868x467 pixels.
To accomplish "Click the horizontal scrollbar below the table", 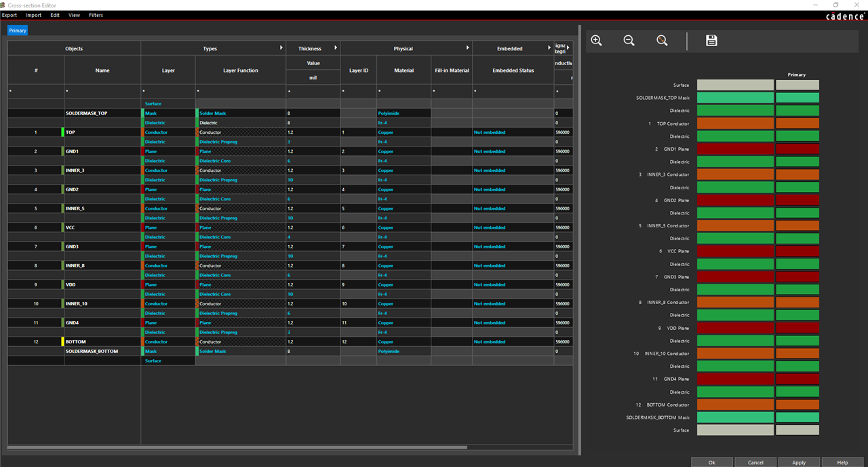I will pos(238,447).
